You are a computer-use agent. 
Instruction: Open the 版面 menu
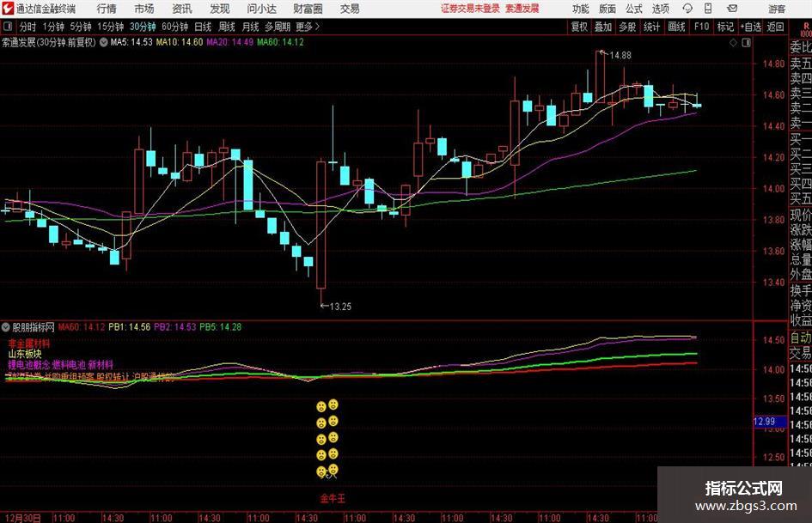607,9
